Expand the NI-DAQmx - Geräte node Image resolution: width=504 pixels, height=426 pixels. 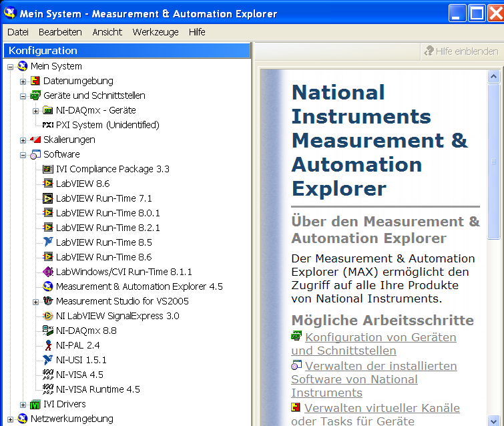pos(35,112)
